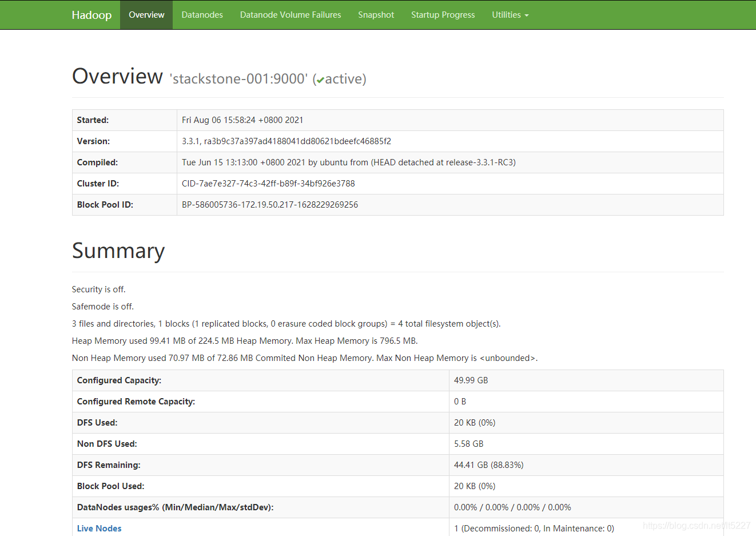Viewport: 756px width, 536px height.
Task: Click the Hadoop brand logo text
Action: coord(91,15)
